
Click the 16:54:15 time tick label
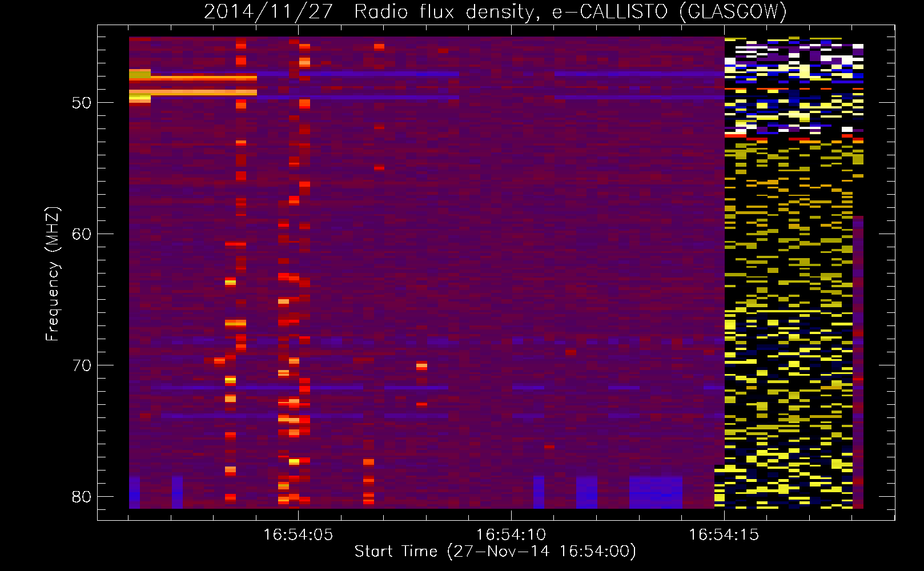[724, 535]
